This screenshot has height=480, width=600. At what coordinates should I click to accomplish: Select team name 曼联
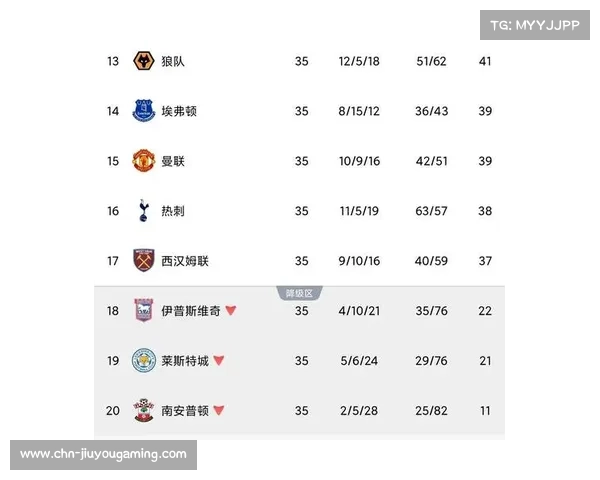point(173,161)
